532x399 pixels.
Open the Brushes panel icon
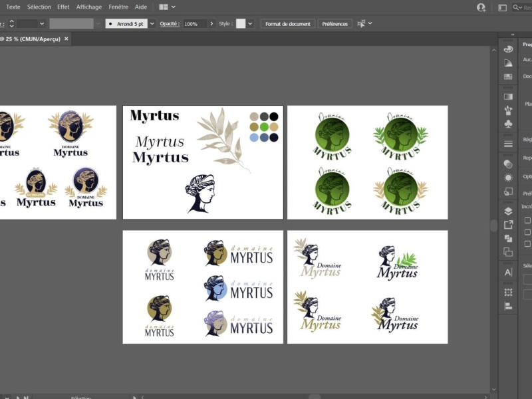[x=508, y=110]
